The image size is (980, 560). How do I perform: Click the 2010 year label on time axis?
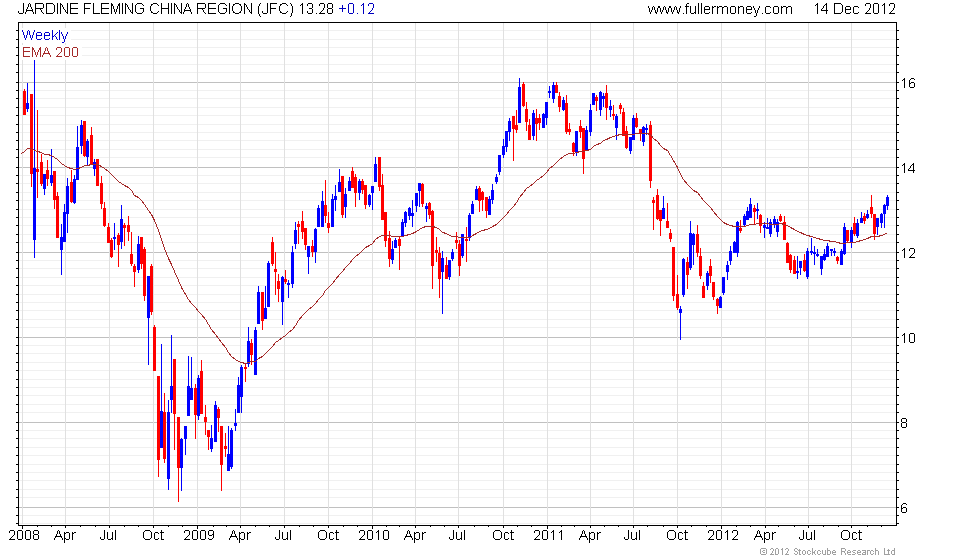click(x=374, y=535)
